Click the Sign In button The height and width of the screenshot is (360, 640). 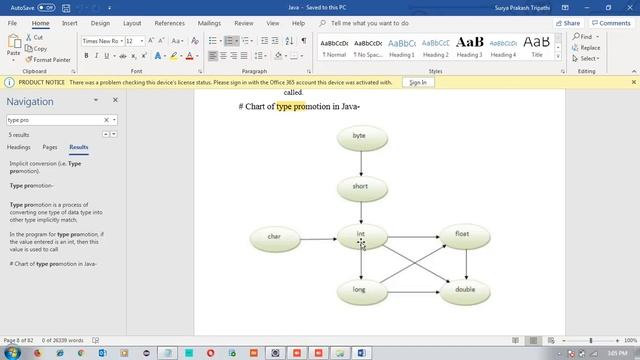click(x=418, y=82)
